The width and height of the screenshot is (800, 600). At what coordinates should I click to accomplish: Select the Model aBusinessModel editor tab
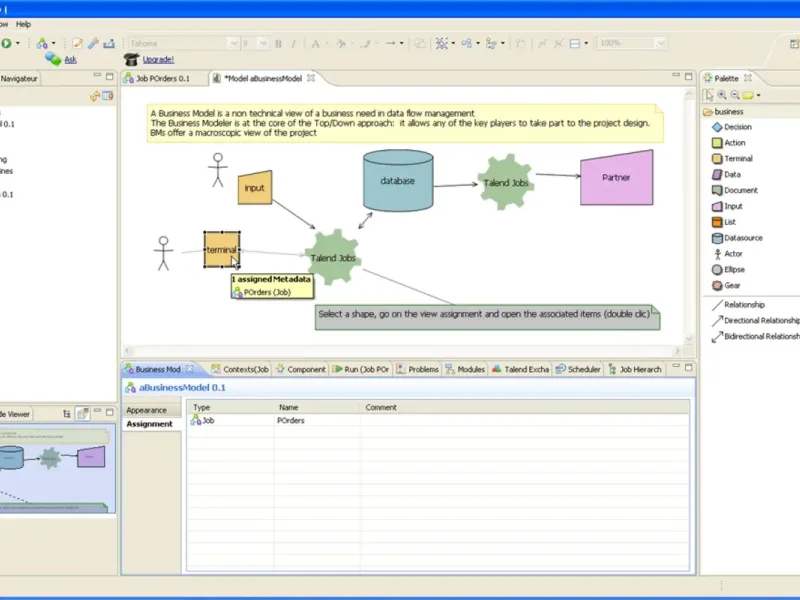click(x=263, y=79)
